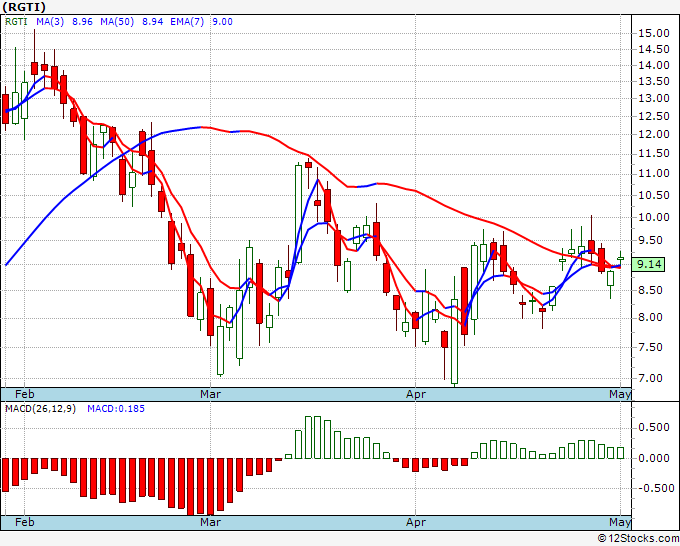Click the 0.000 MACD axis label
This screenshot has height=546, width=680.
click(654, 458)
